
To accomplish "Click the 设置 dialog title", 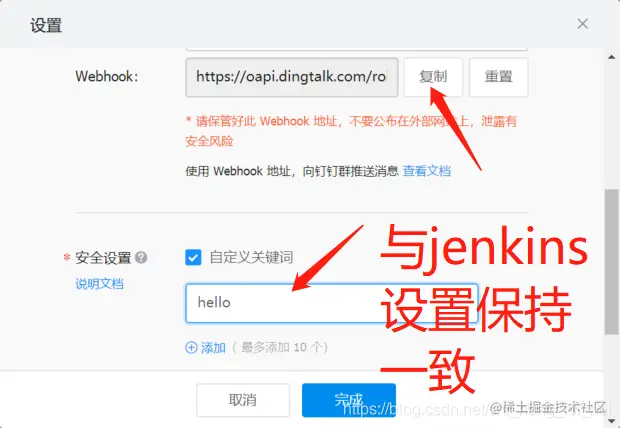I will [x=46, y=25].
